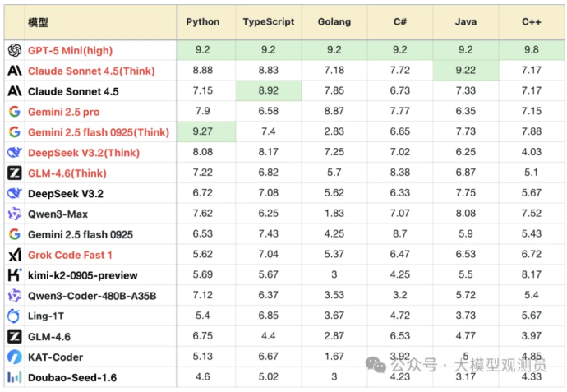
Task: Click the Doubao-Seed-1.6 bar-chart logo
Action: tap(14, 378)
